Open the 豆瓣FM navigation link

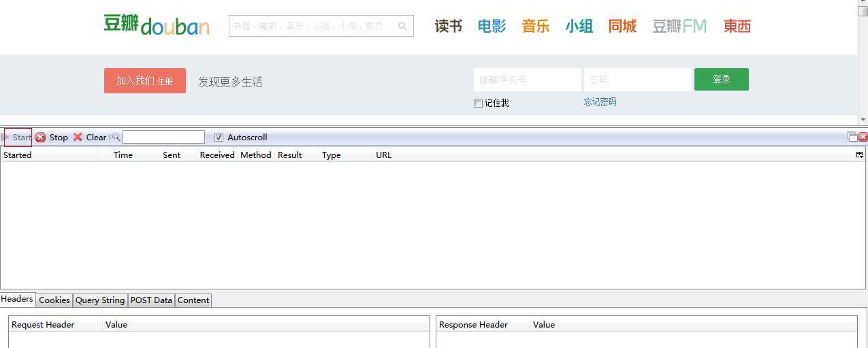pos(679,26)
